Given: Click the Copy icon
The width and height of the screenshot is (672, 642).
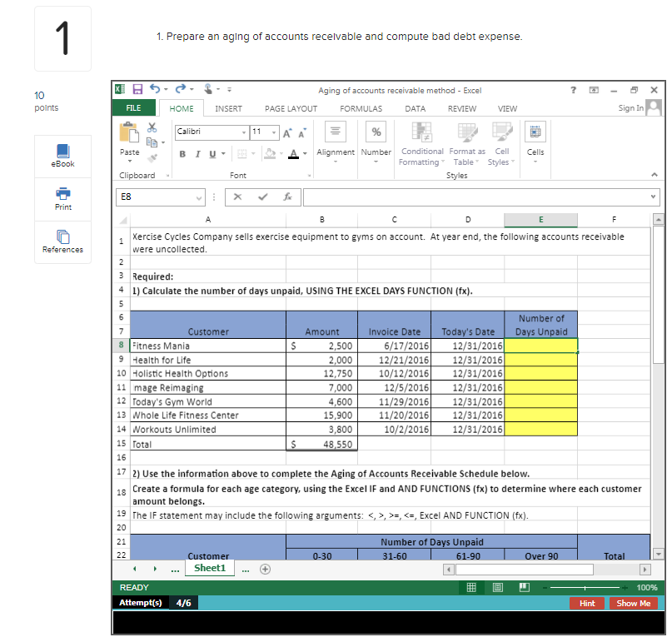Looking at the screenshot, I should 152,142.
